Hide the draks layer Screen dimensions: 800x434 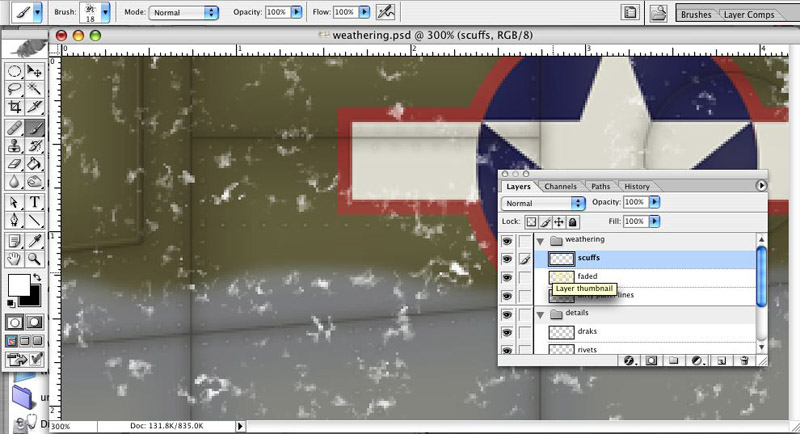click(507, 333)
